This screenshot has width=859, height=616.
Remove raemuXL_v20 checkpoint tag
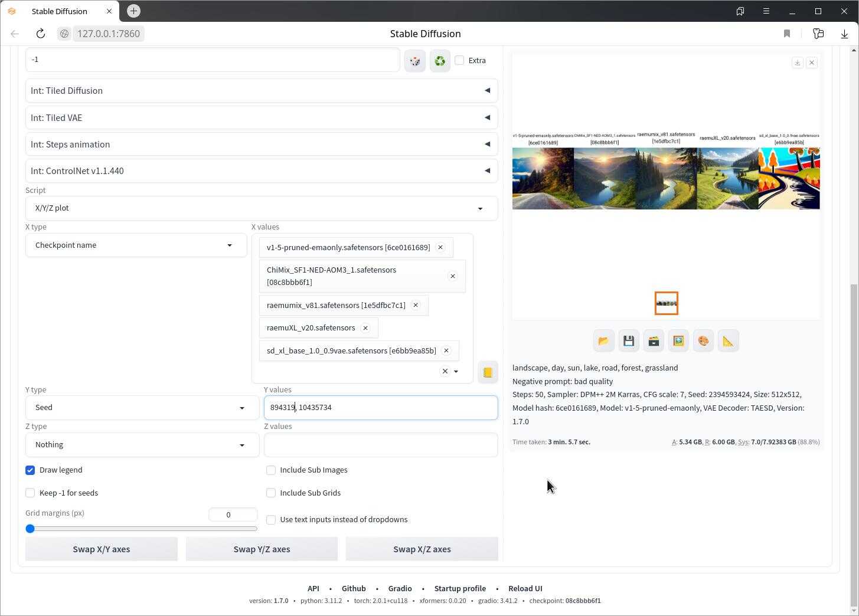tap(365, 328)
